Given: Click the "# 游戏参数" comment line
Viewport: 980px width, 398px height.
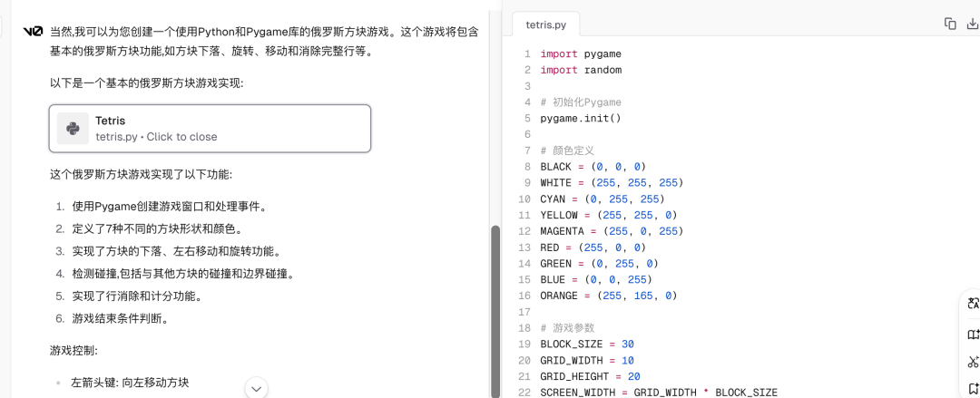Looking at the screenshot, I should pyautogui.click(x=567, y=328).
